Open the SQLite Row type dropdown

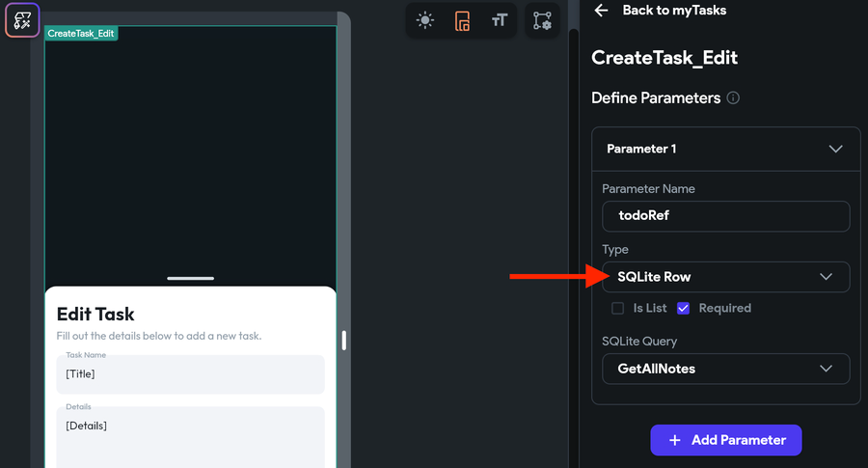[725, 277]
